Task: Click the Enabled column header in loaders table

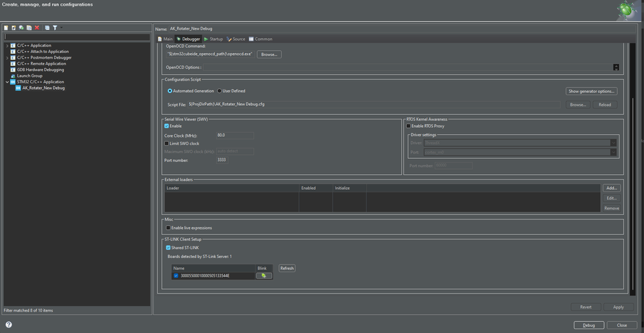Action: 315,188
